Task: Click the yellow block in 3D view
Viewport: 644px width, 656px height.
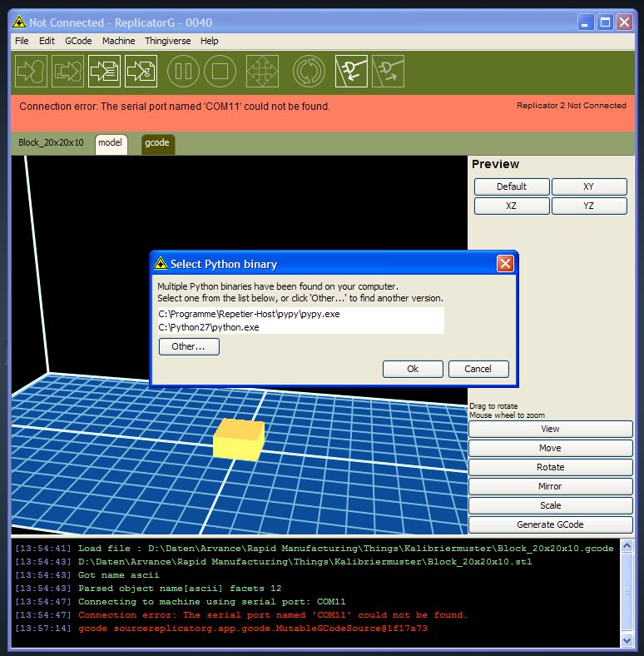Action: [x=238, y=440]
